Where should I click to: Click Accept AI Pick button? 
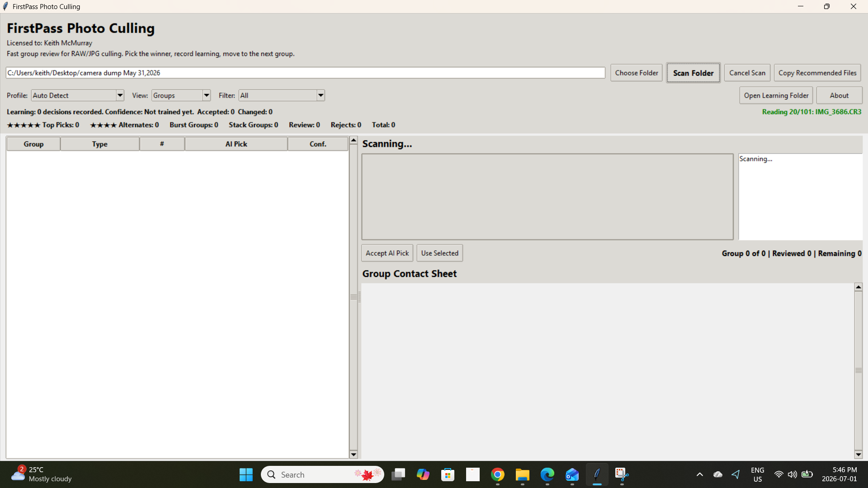pyautogui.click(x=387, y=253)
